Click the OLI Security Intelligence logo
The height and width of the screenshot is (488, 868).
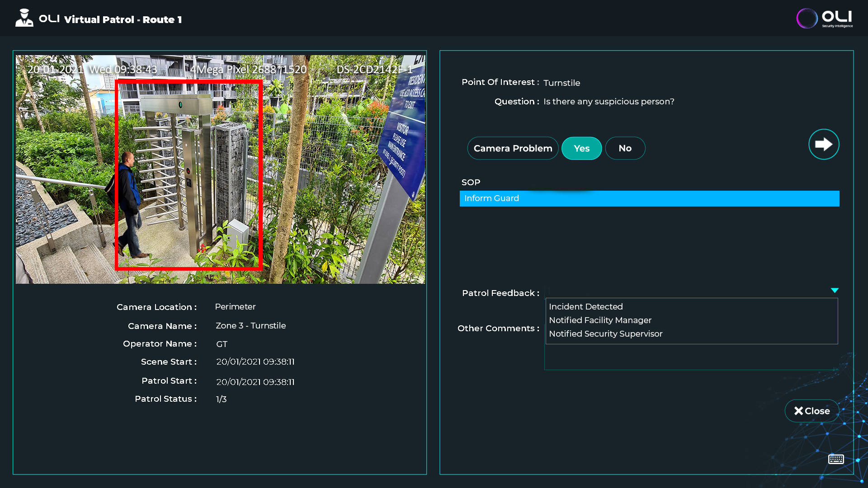(825, 19)
